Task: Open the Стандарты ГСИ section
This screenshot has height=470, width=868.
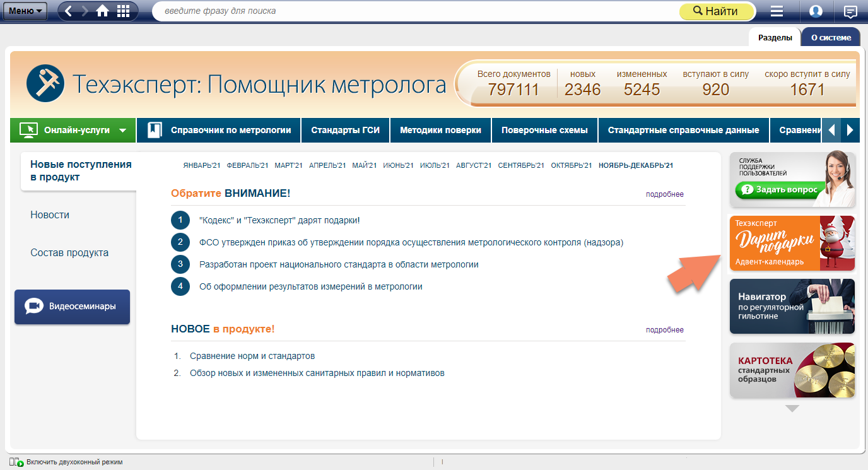Action: click(x=346, y=131)
